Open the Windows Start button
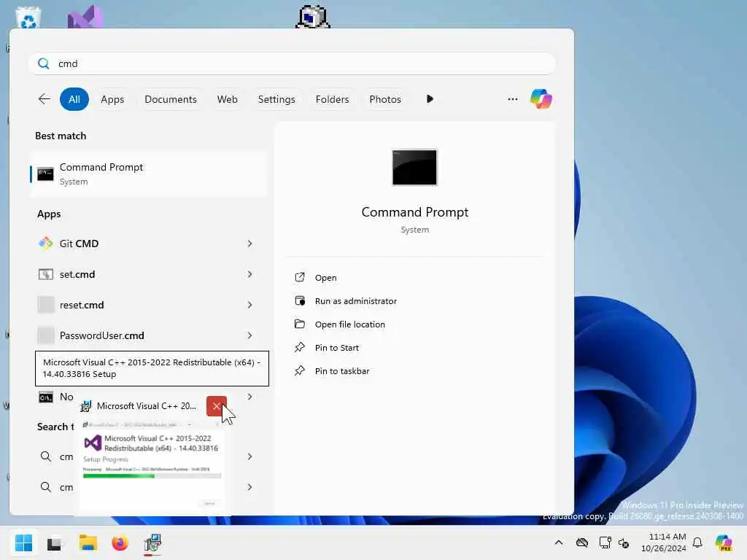Viewport: 747px width, 560px height. (x=23, y=542)
